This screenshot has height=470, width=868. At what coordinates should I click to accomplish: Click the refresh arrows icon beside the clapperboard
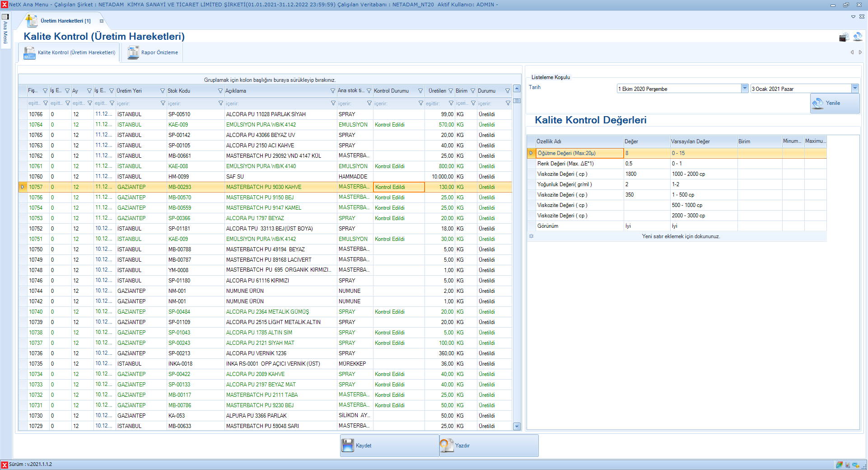point(857,37)
